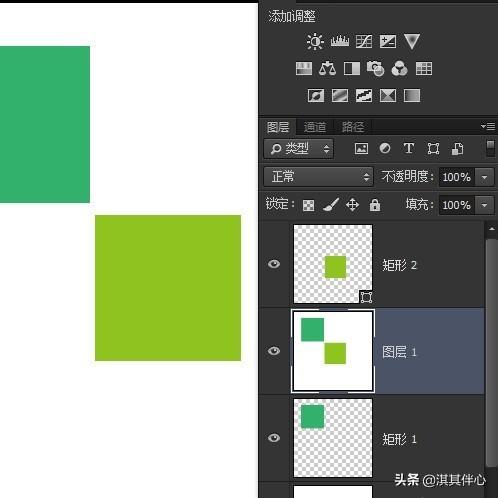498x498 pixels.
Task: Hide the 矩形 1 layer
Action: [274, 438]
